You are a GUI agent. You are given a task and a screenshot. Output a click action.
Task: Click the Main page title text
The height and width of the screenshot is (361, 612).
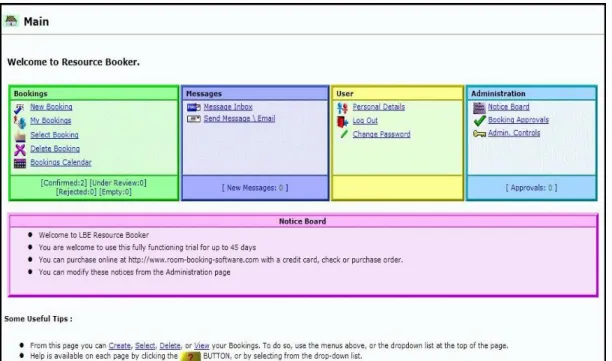coord(36,21)
